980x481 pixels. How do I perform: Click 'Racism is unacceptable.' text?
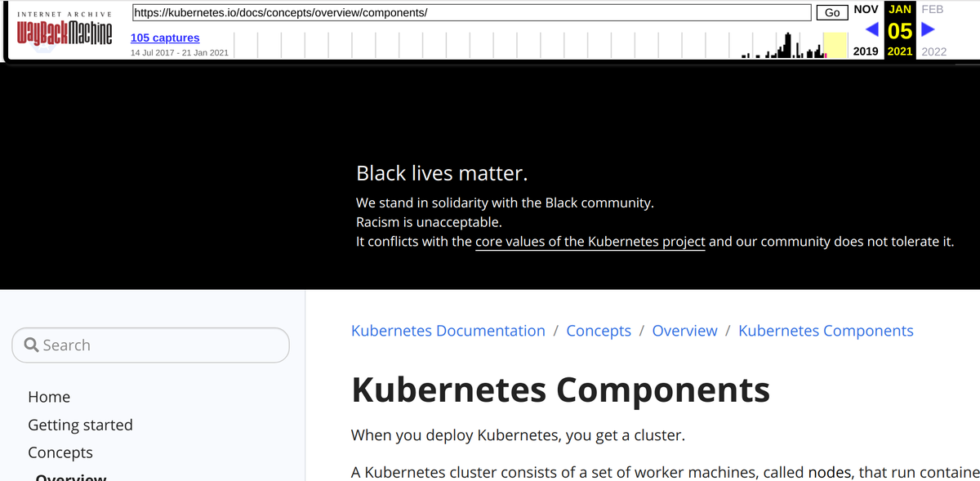point(429,222)
